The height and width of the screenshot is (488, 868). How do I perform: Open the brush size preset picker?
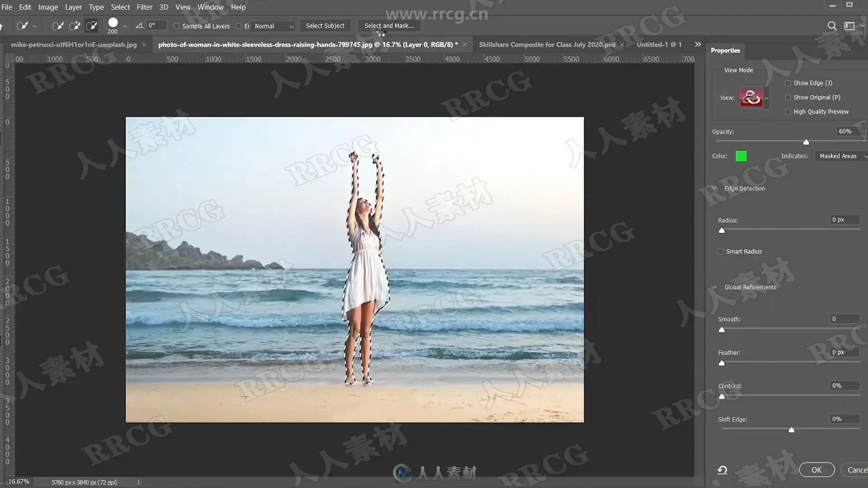[125, 26]
